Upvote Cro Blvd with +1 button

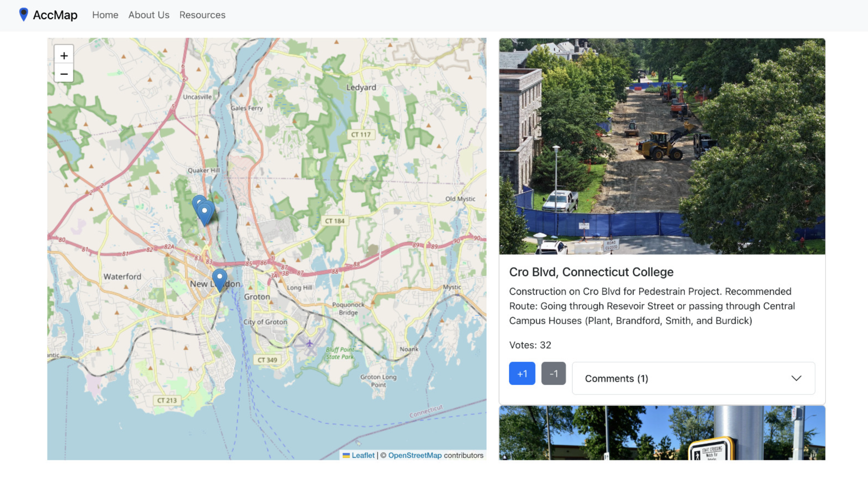coord(522,373)
